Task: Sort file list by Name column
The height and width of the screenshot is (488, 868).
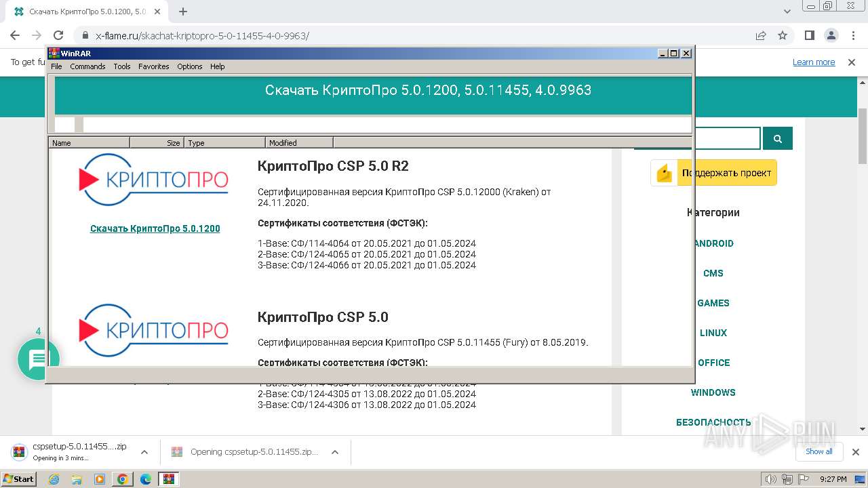Action: pyautogui.click(x=90, y=142)
